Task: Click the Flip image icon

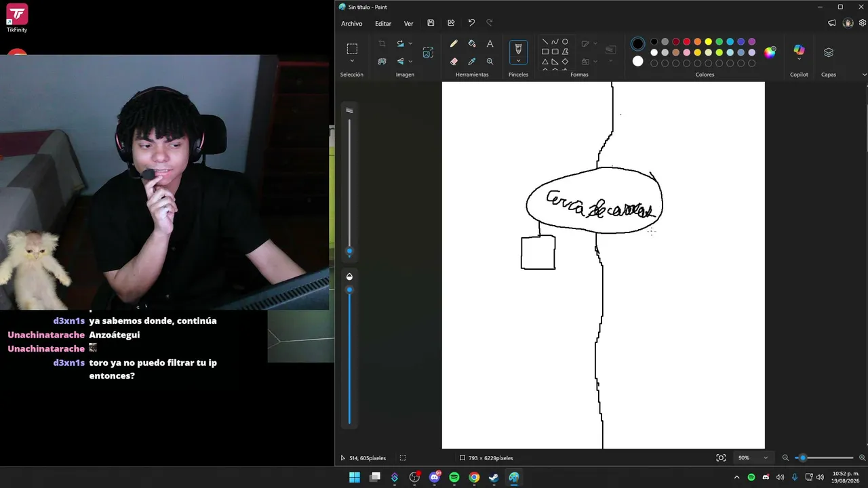Action: (x=400, y=61)
